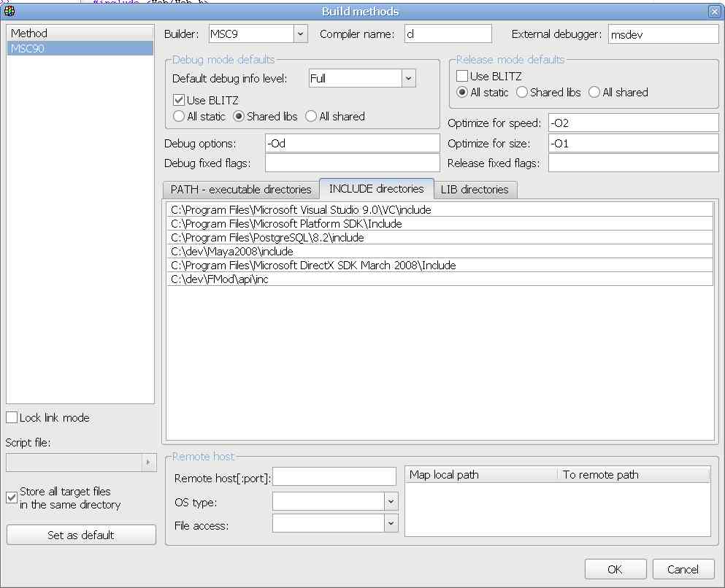
Task: Open the OS type dropdown
Action: [391, 502]
